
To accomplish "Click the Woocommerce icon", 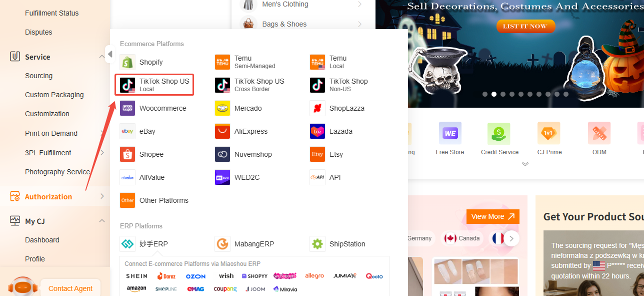I will coord(127,108).
